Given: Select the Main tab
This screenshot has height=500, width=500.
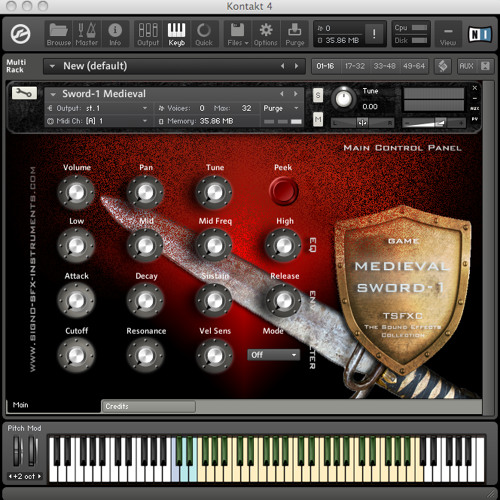Looking at the screenshot, I should pyautogui.click(x=53, y=406).
